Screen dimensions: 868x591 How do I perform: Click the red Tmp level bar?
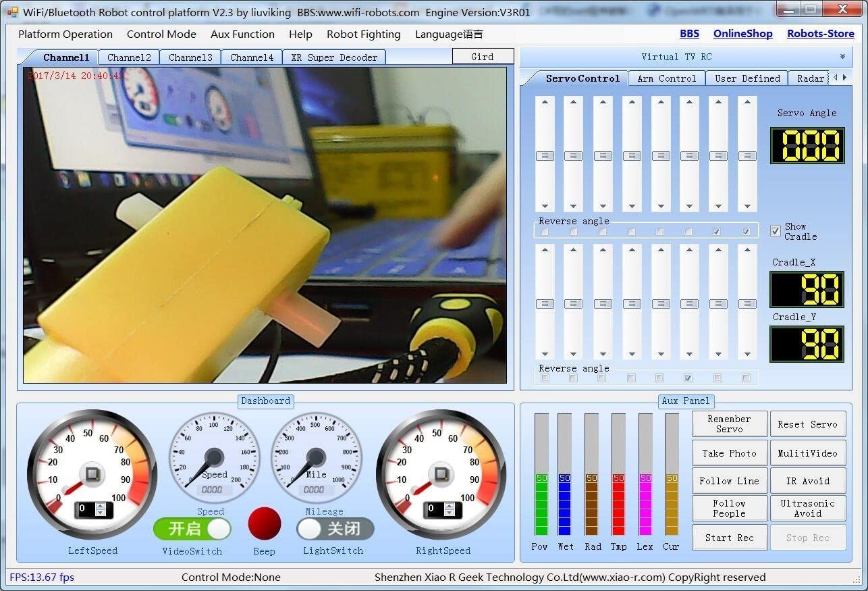618,505
